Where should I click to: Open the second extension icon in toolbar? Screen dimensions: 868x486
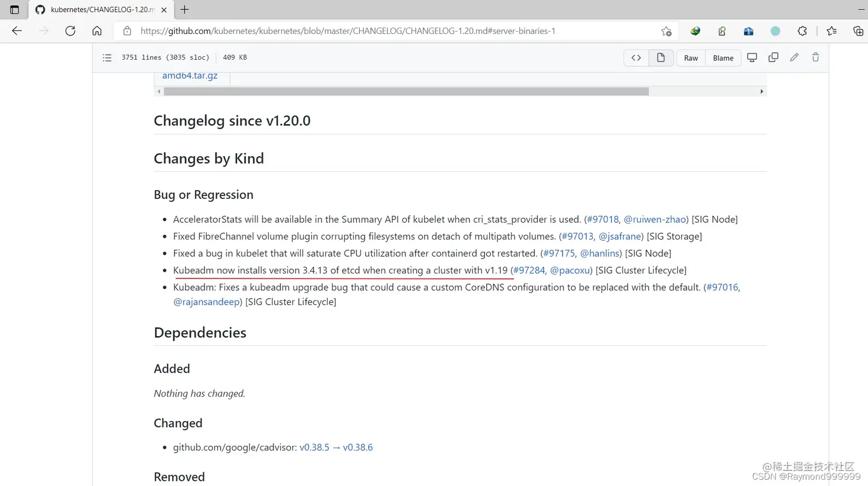coord(722,31)
